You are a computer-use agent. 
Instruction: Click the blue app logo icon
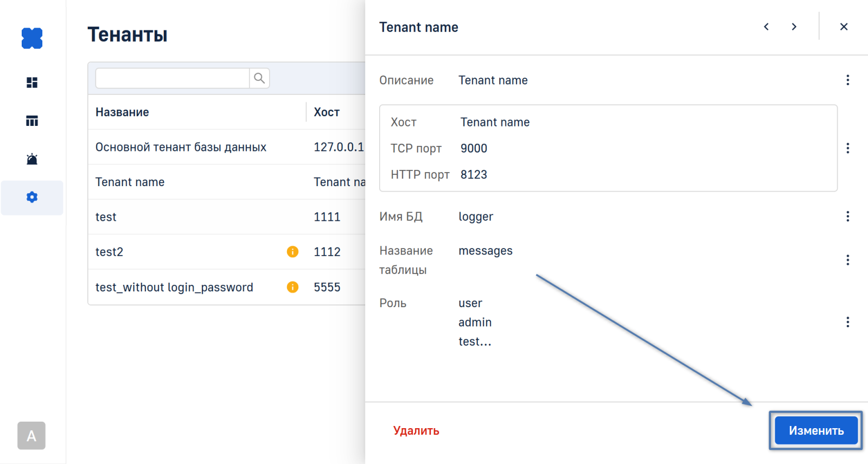[x=32, y=38]
